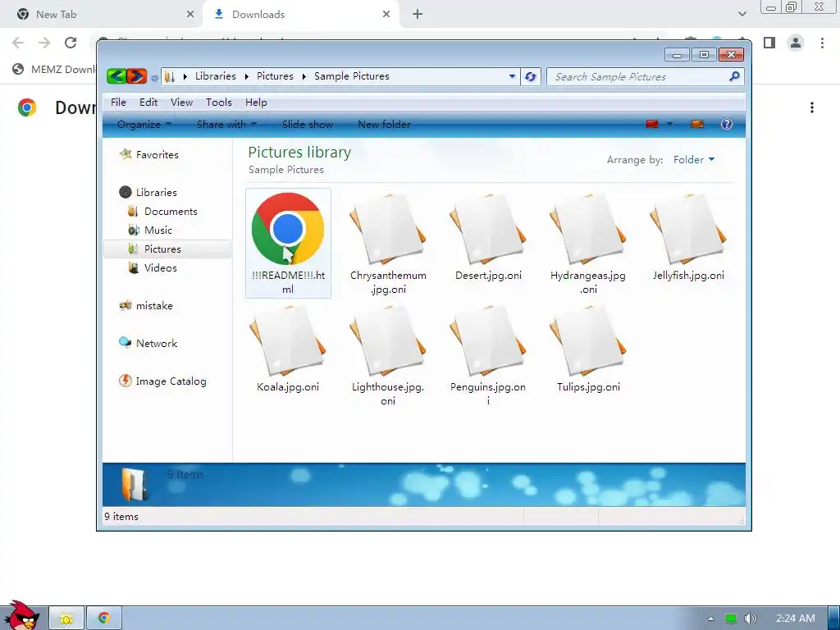
Task: Go back with the green Explorer arrow
Action: 116,76
